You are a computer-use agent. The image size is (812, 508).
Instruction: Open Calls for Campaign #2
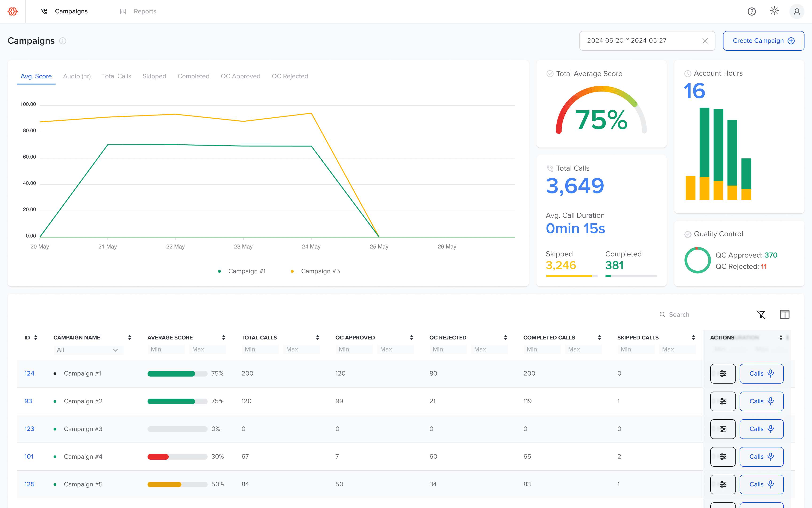[761, 401]
